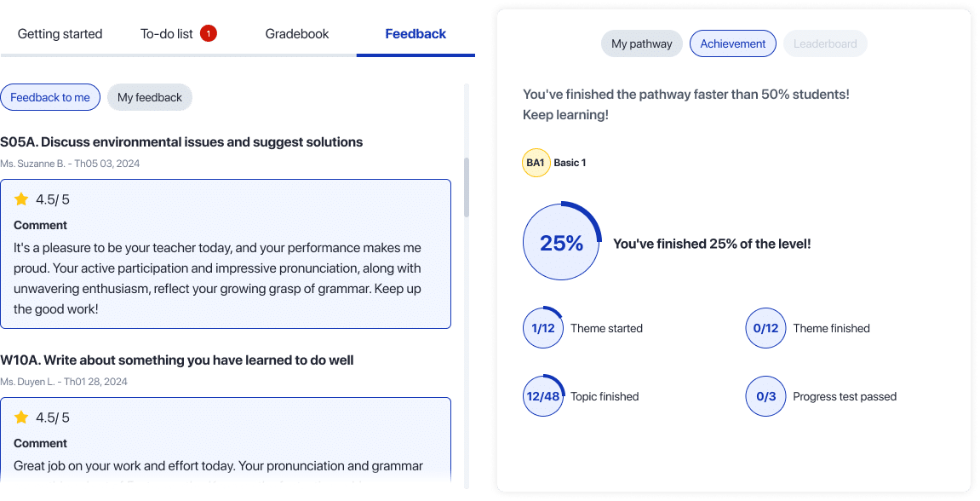
Task: Switch to the To-do list tab
Action: pos(167,34)
